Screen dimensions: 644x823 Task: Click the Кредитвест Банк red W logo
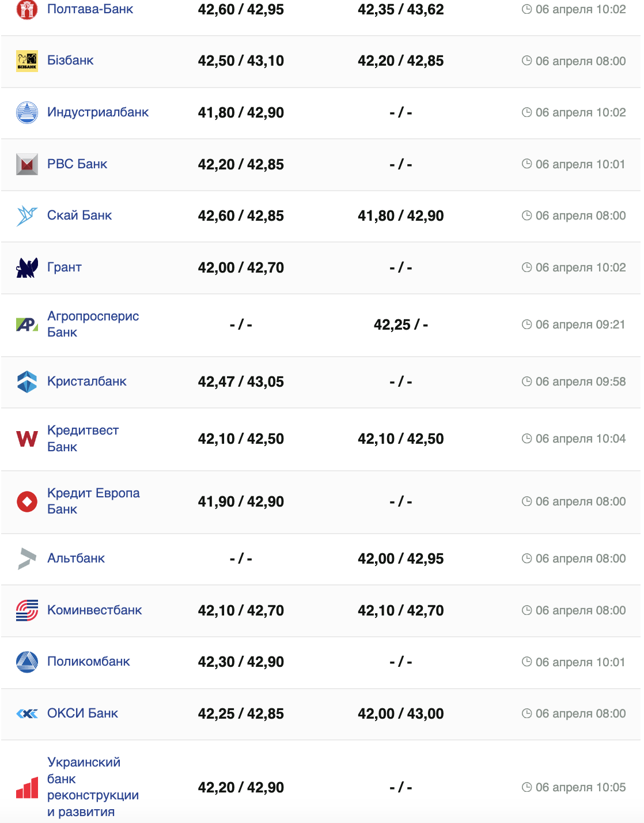[26, 439]
